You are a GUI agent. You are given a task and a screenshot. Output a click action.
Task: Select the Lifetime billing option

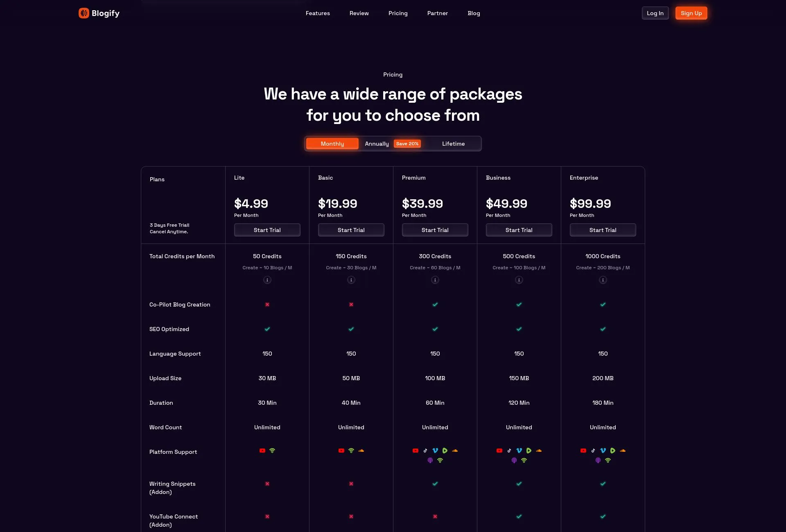pyautogui.click(x=453, y=144)
